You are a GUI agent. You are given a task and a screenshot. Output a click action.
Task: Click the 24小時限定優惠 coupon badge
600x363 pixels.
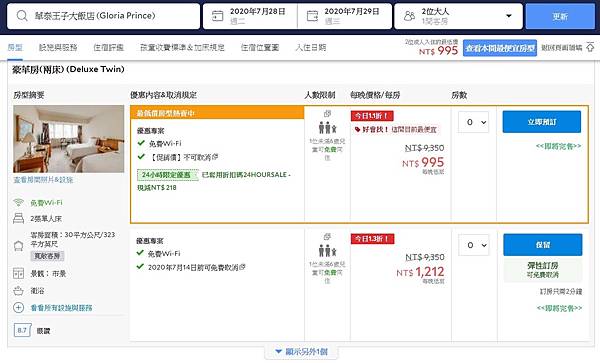click(x=168, y=175)
